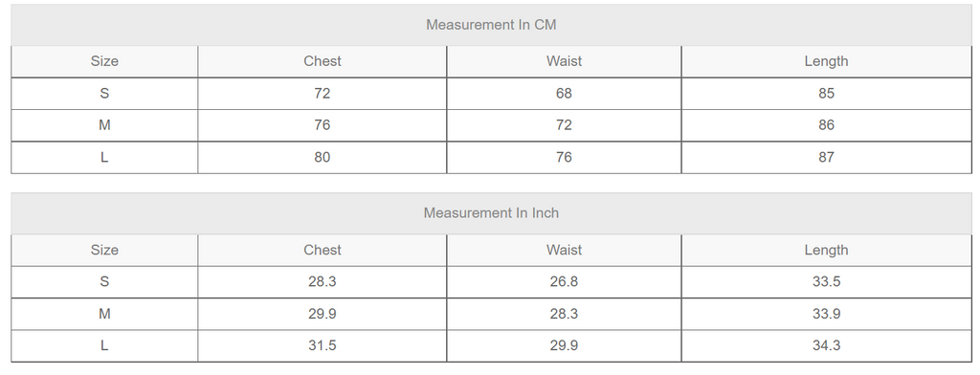Click the length value 34.3 cell
980x375 pixels.
pos(826,345)
